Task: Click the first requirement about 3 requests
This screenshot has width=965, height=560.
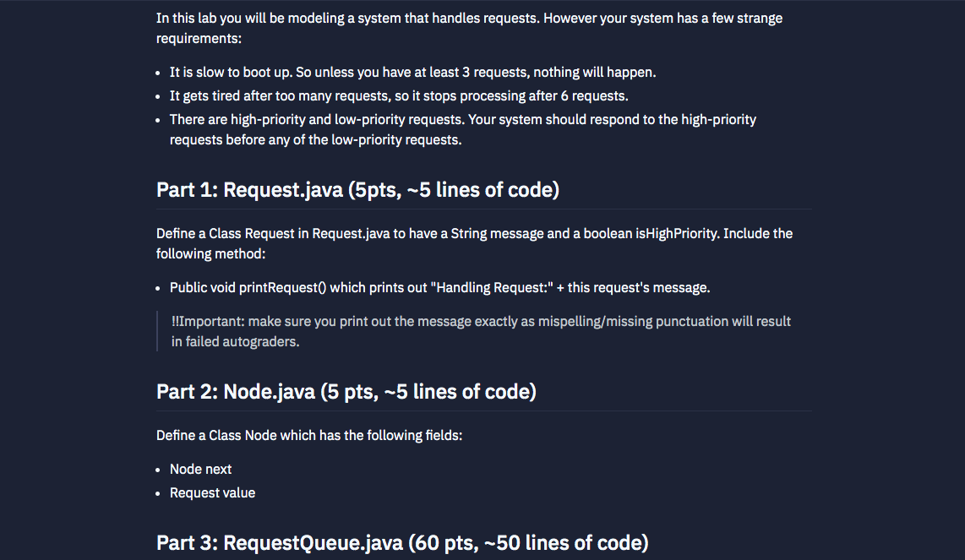Action: pos(412,72)
